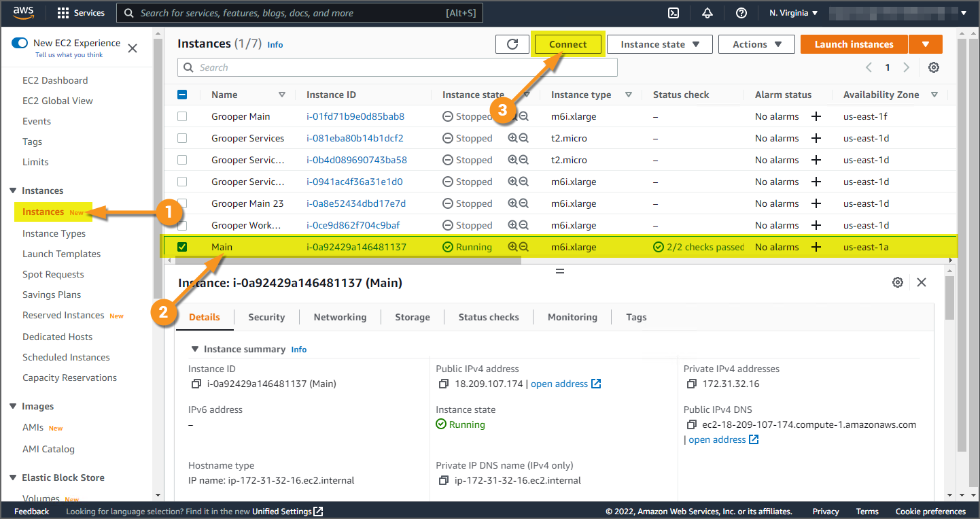Copy the public IPv4 DNS name
Image resolution: width=980 pixels, height=519 pixels.
691,424
